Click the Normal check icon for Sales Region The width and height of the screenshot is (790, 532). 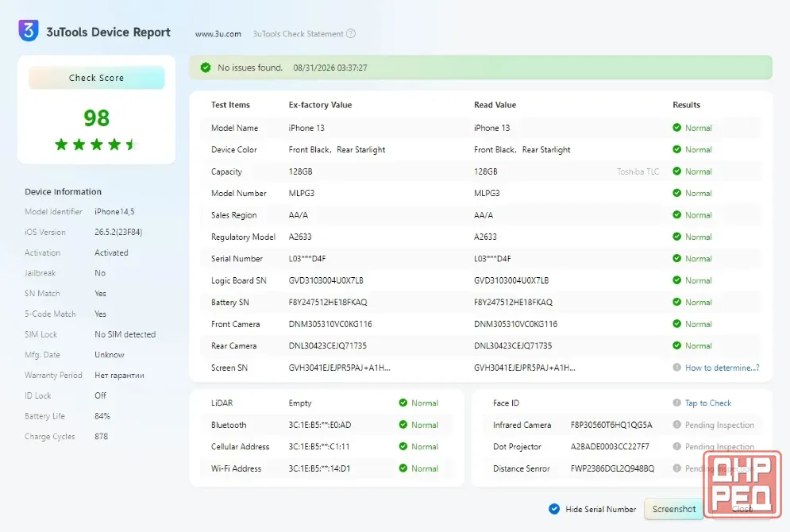point(676,214)
